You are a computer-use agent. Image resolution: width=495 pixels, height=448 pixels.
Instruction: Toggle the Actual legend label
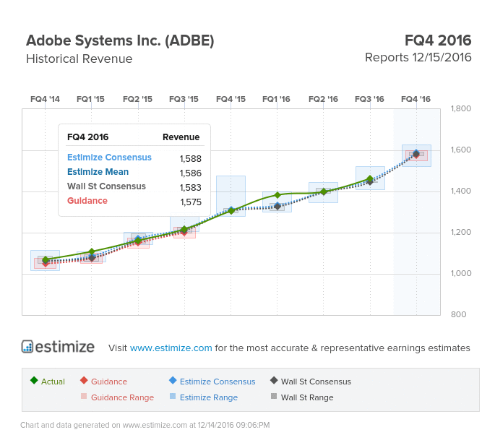click(x=53, y=382)
